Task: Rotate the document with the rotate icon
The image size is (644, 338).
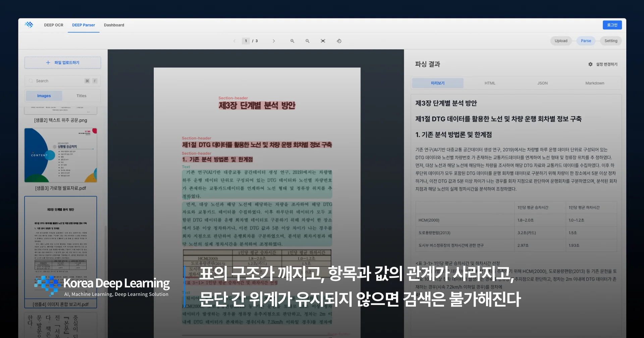Action: pyautogui.click(x=339, y=41)
